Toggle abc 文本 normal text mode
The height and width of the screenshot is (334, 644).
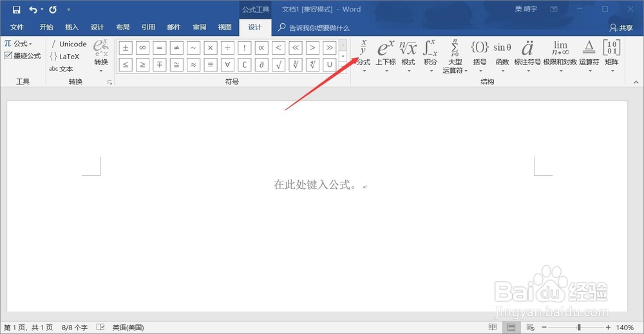point(61,69)
